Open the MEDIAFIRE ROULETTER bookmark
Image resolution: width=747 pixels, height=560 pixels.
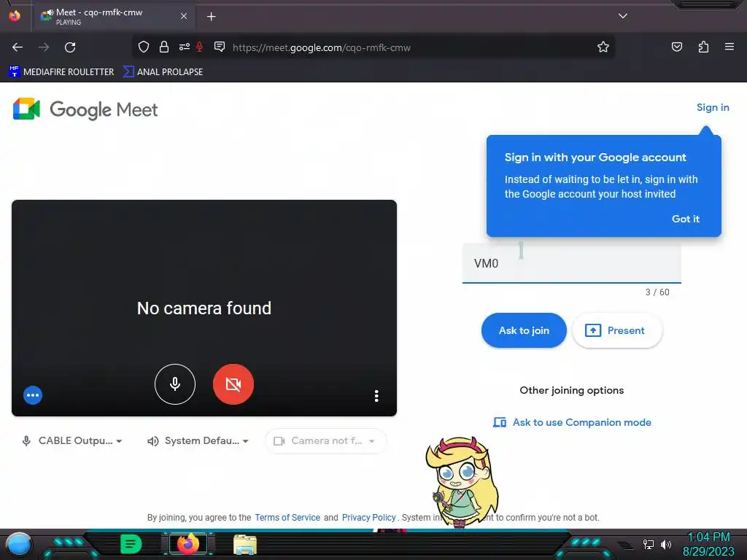coord(61,72)
